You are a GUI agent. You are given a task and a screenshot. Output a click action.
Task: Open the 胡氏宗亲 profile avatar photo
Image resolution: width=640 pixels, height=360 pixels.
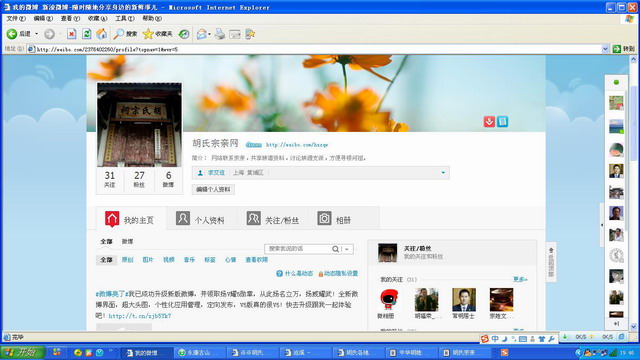140,125
